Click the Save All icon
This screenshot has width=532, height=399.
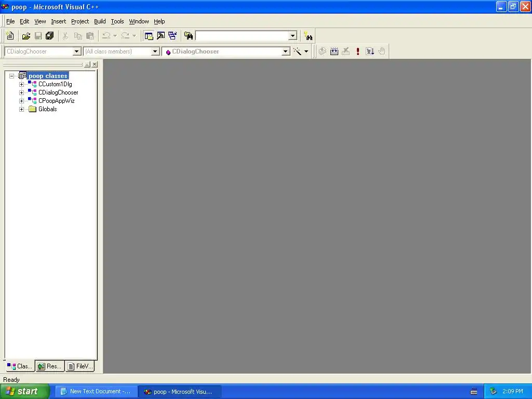coord(50,36)
